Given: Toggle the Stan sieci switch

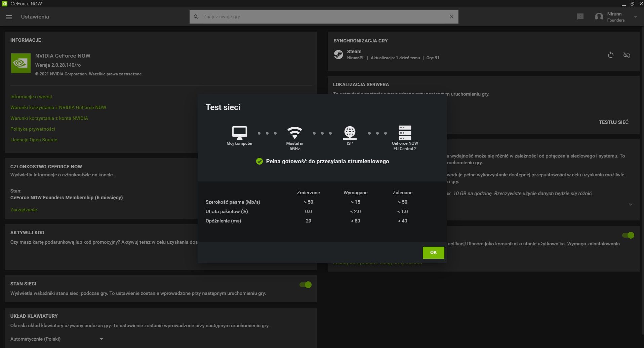Looking at the screenshot, I should (x=306, y=285).
